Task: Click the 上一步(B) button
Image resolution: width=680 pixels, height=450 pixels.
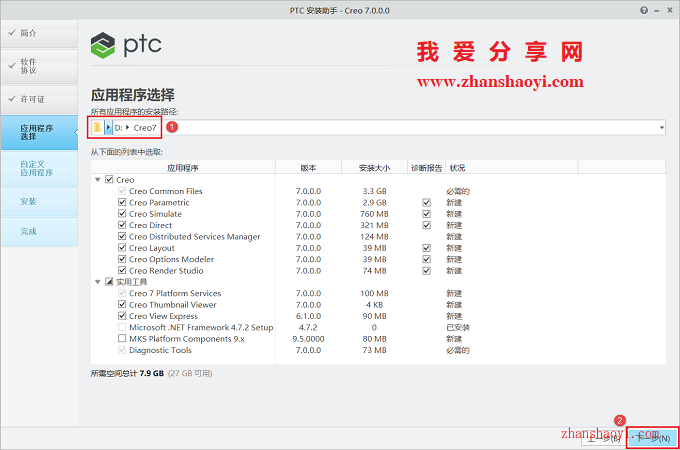Action: coord(604,438)
